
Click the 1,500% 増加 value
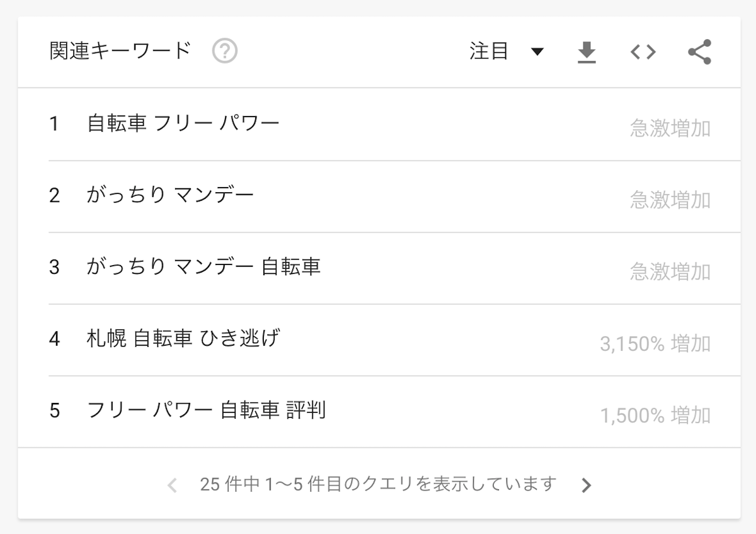tap(655, 416)
